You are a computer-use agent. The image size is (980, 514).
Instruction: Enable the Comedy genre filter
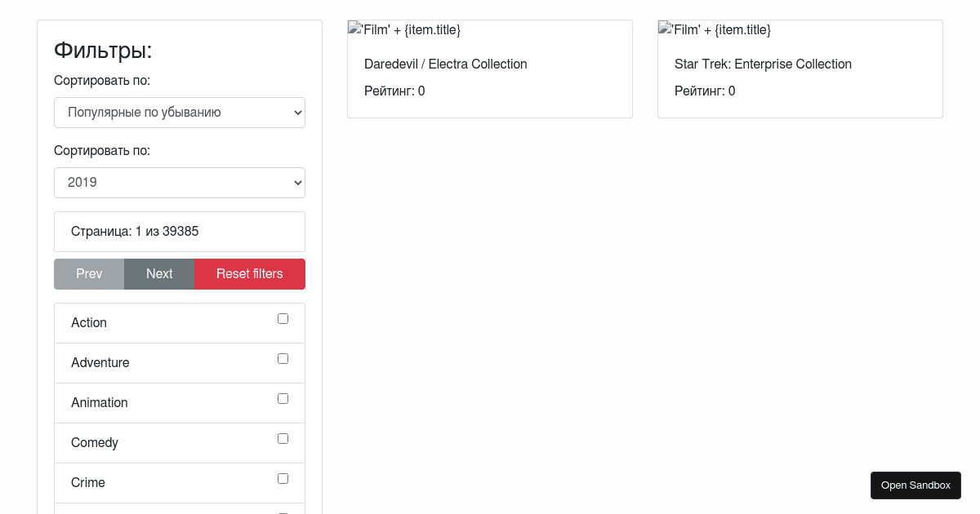283,438
